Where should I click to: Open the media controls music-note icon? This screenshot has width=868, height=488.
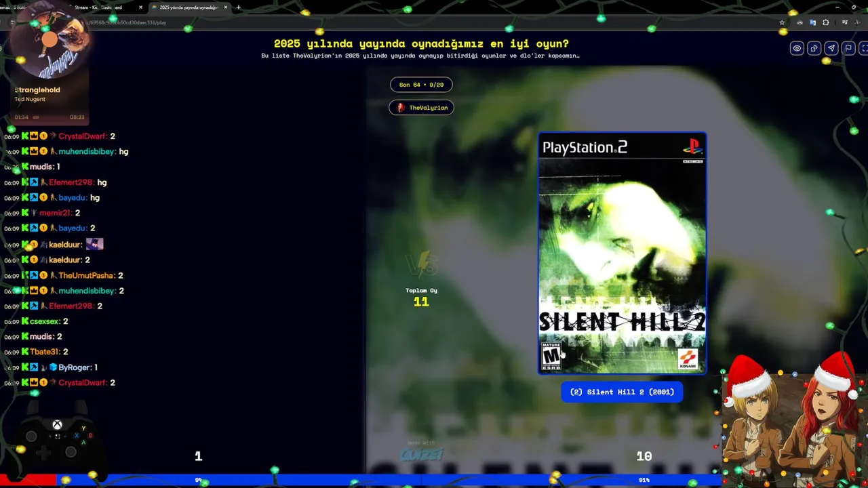click(x=844, y=22)
